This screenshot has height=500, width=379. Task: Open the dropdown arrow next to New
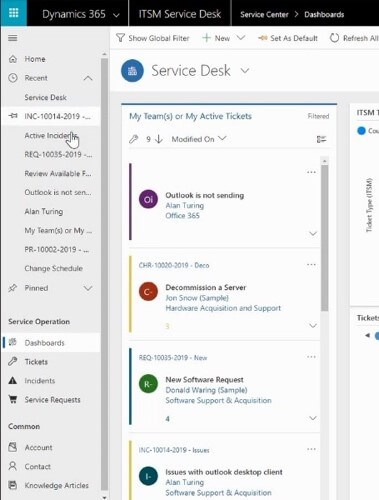click(x=241, y=38)
